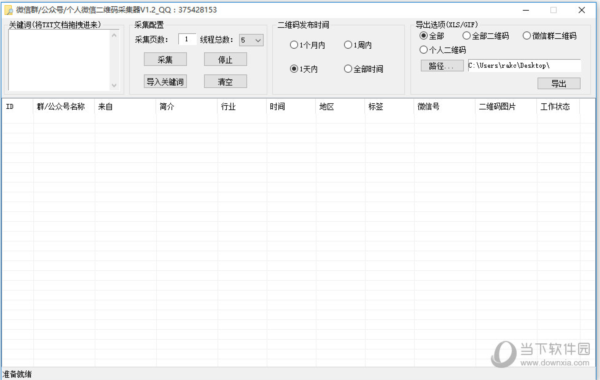
Task: Click the 来自 column header
Action: (126, 107)
